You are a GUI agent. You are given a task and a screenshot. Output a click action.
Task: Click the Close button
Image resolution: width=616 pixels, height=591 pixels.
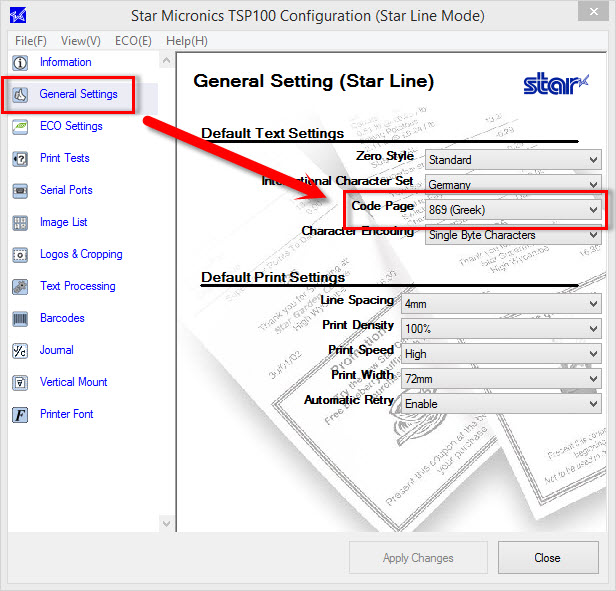point(548,558)
